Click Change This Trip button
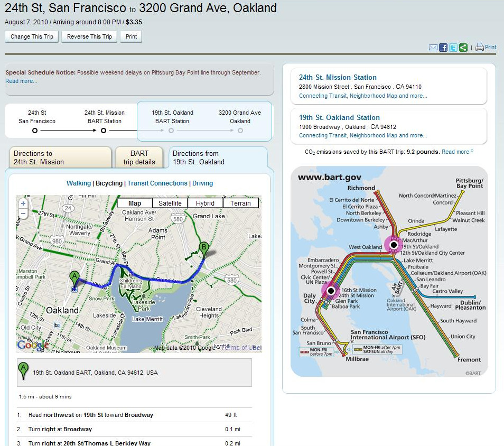 tap(32, 36)
